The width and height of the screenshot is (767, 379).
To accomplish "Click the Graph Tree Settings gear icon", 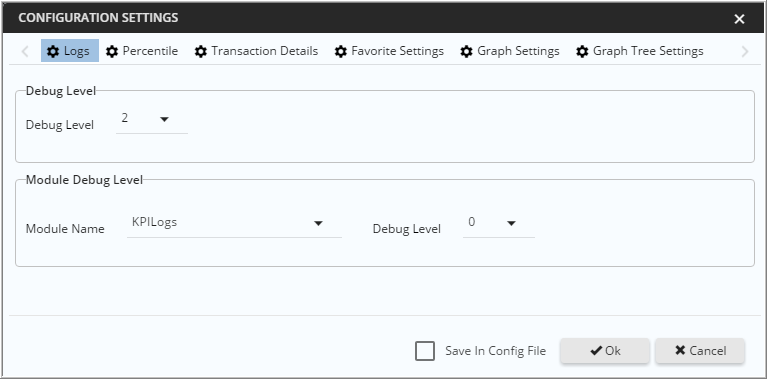I will (x=582, y=51).
